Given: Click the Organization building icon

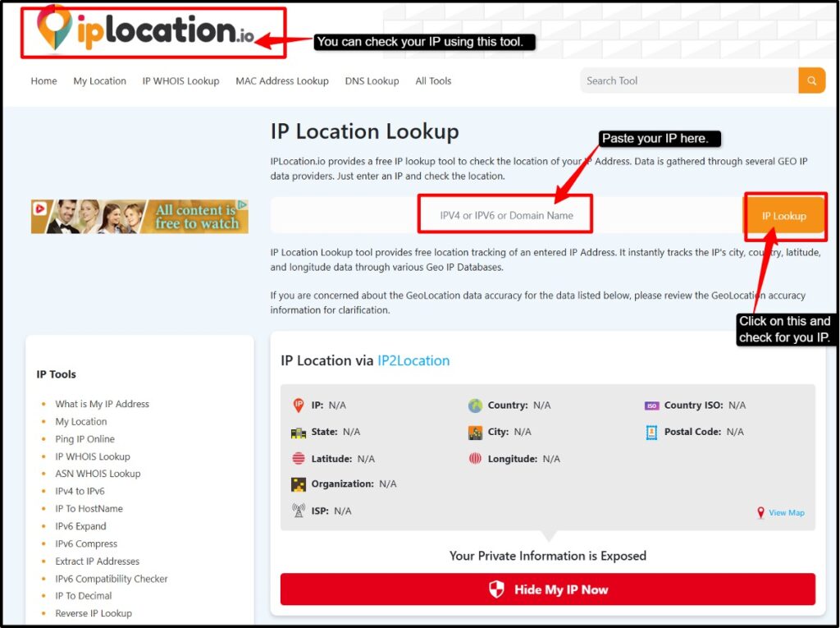Looking at the screenshot, I should [299, 484].
